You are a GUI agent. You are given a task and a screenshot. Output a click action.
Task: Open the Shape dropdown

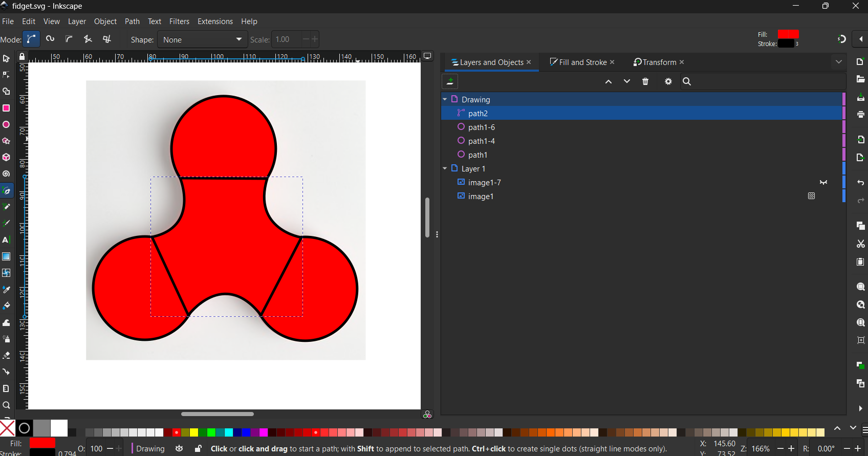tap(202, 39)
